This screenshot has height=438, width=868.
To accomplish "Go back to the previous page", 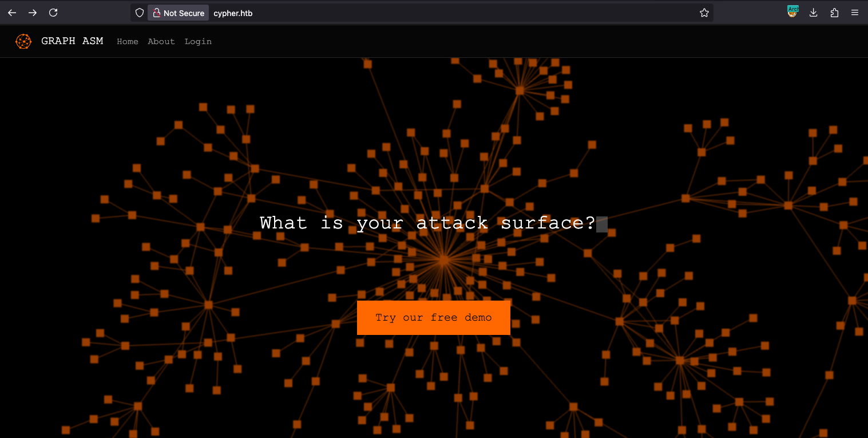I will pyautogui.click(x=12, y=13).
